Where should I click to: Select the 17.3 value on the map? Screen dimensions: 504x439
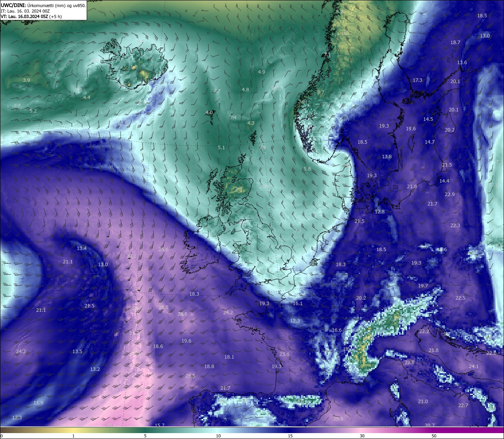417,80
